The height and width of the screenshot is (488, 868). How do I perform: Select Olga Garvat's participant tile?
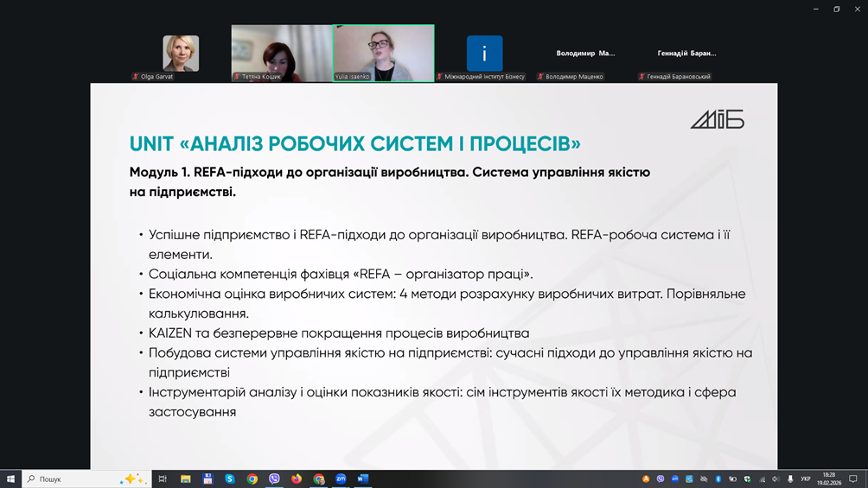pyautogui.click(x=181, y=54)
